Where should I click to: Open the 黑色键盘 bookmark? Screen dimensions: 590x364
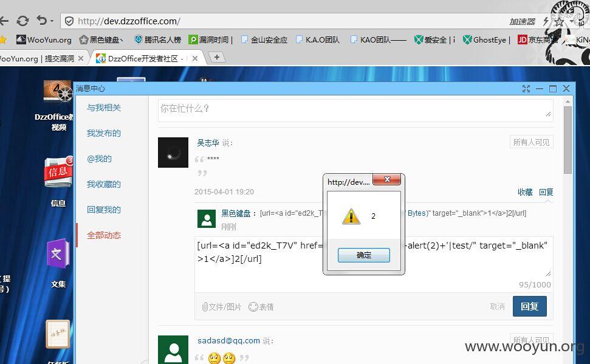(x=101, y=39)
